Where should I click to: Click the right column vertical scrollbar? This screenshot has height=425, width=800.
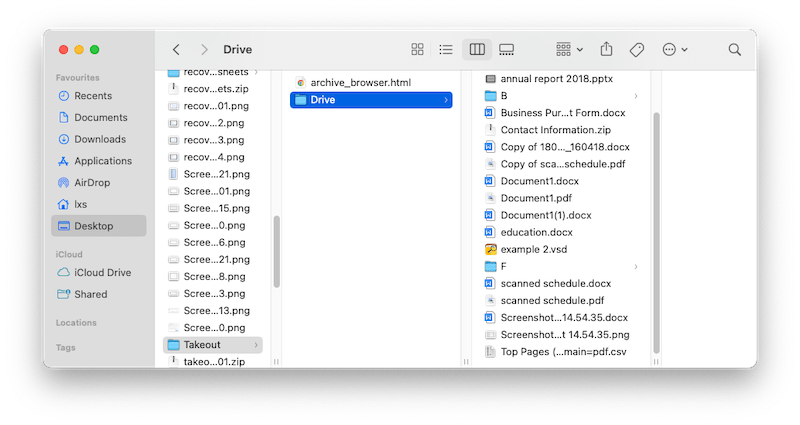656,230
